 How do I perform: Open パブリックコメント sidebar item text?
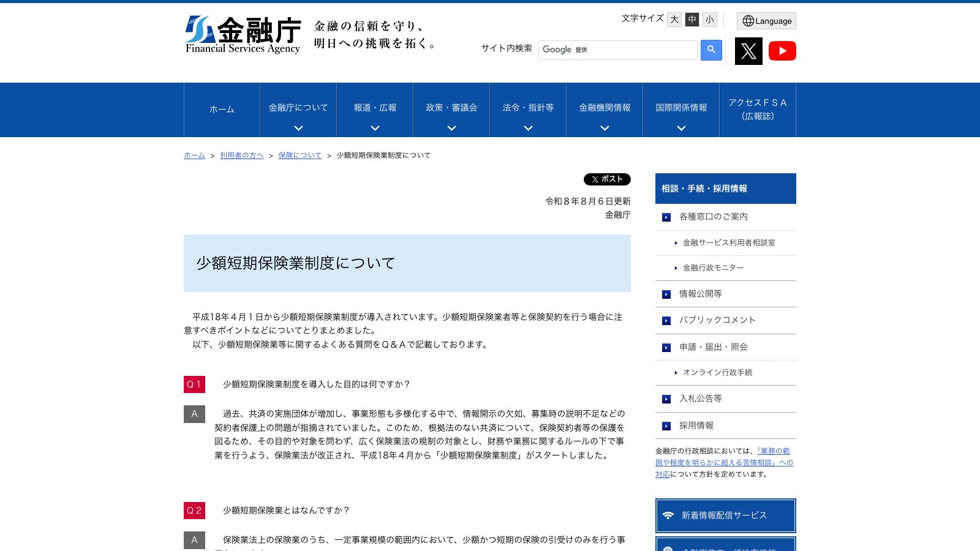[x=717, y=320]
